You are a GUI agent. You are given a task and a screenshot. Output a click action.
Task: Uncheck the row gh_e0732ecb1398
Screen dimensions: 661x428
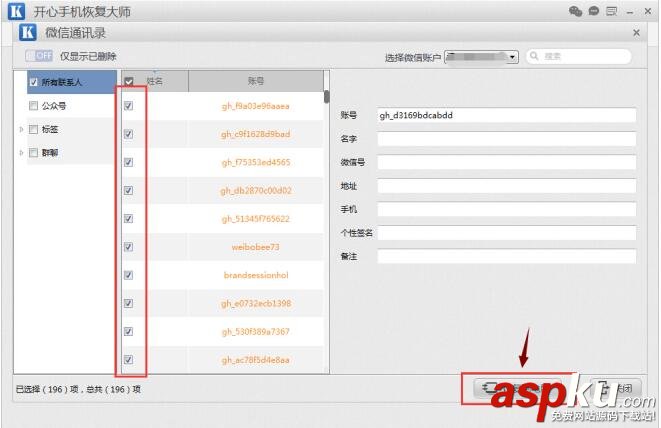[129, 304]
